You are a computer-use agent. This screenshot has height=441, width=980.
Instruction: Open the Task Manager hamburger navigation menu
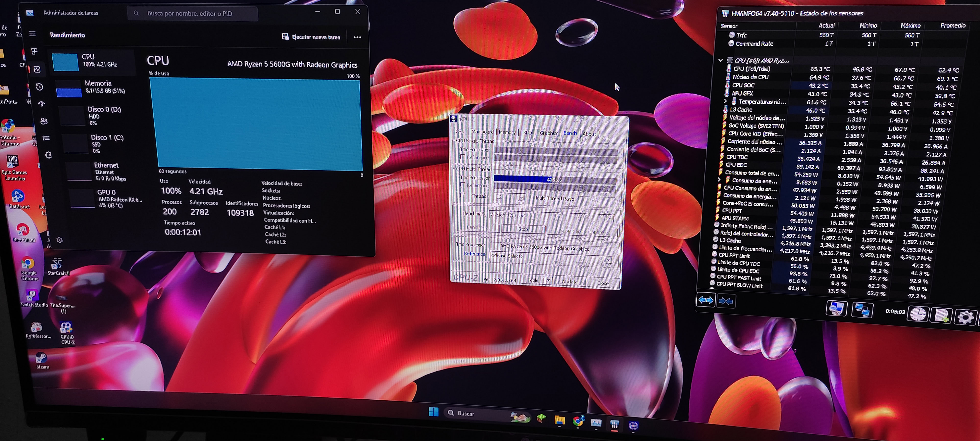[x=33, y=34]
